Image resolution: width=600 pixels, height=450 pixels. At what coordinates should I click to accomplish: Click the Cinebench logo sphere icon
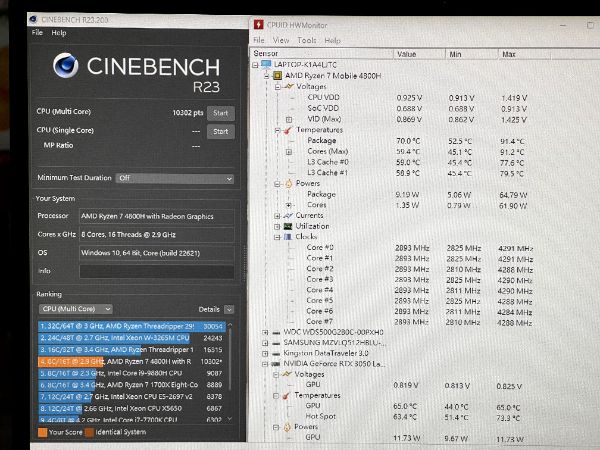point(65,66)
